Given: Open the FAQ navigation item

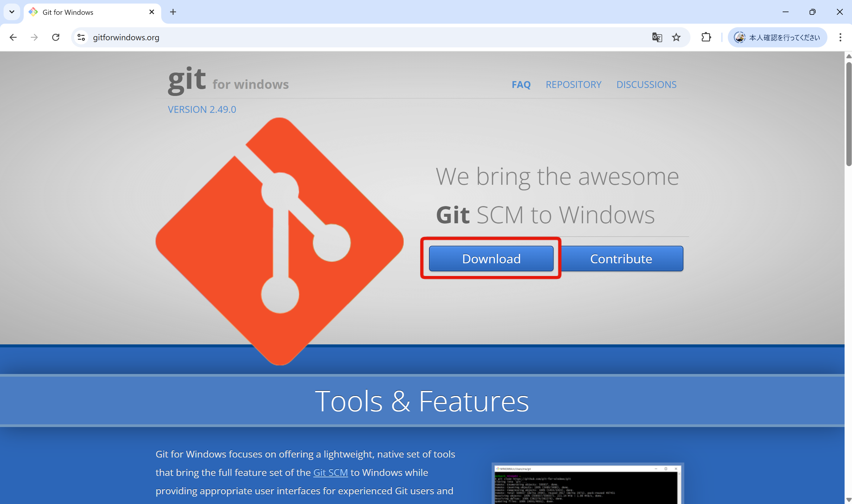Looking at the screenshot, I should [521, 85].
